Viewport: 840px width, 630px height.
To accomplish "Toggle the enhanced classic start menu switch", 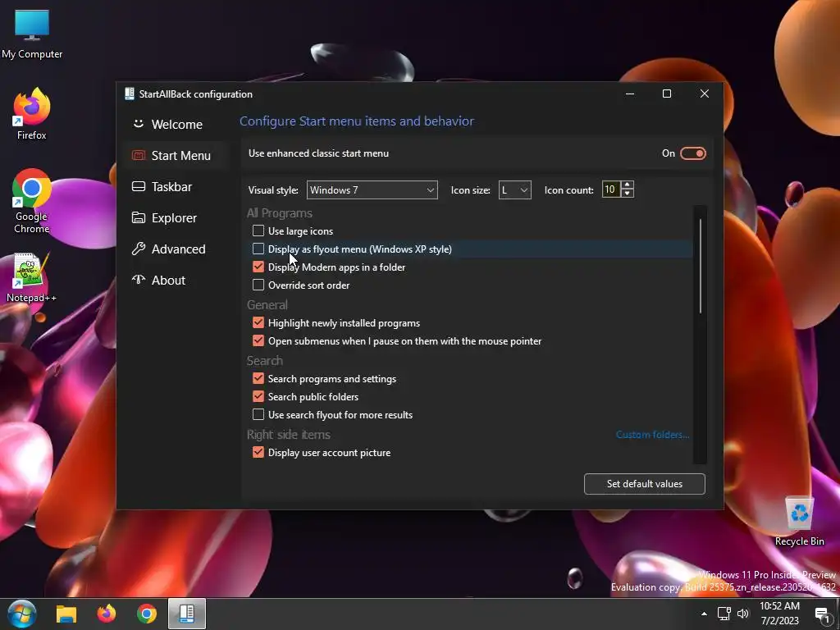I will point(692,153).
